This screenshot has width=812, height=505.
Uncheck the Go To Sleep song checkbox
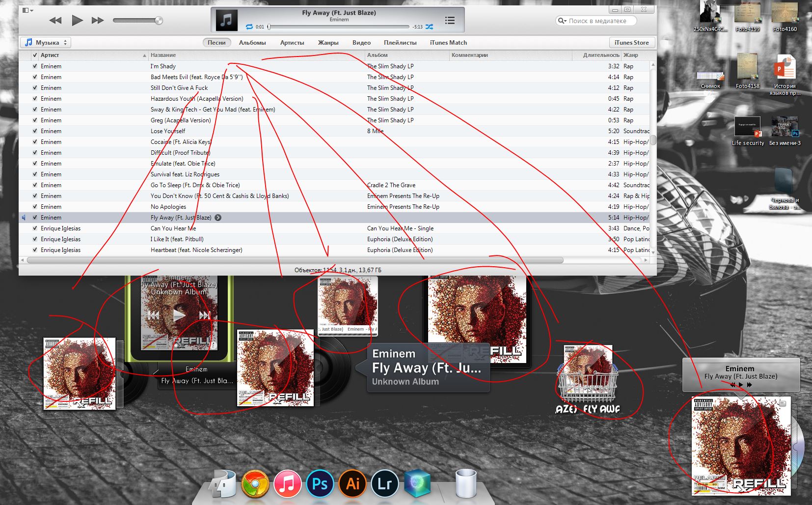pos(35,185)
